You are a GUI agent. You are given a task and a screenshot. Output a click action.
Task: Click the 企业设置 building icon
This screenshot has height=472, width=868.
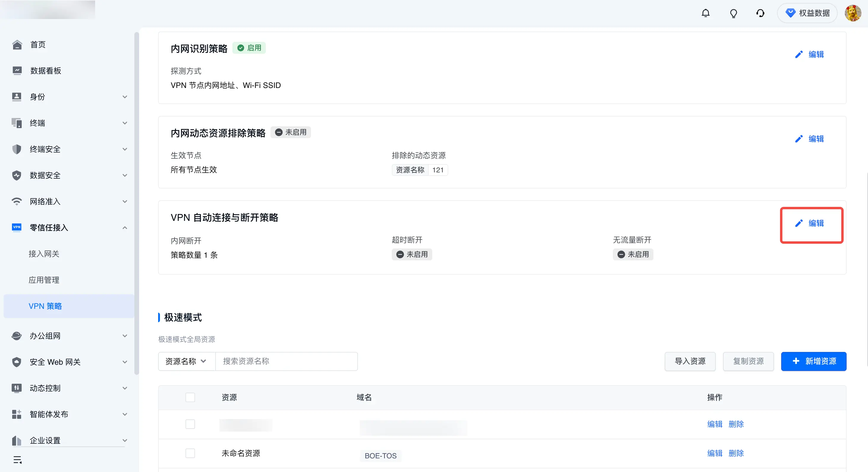pyautogui.click(x=17, y=440)
